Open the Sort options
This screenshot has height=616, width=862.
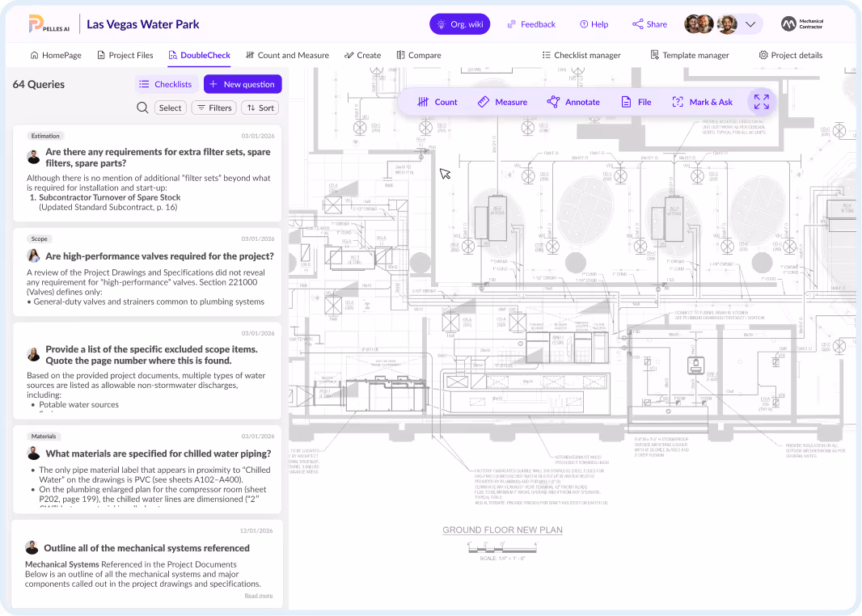[260, 108]
